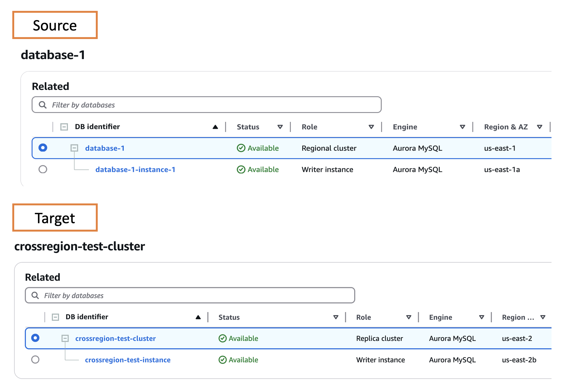The image size is (565, 392).
Task: Open the source Engine column sort dropdown
Action: (462, 127)
